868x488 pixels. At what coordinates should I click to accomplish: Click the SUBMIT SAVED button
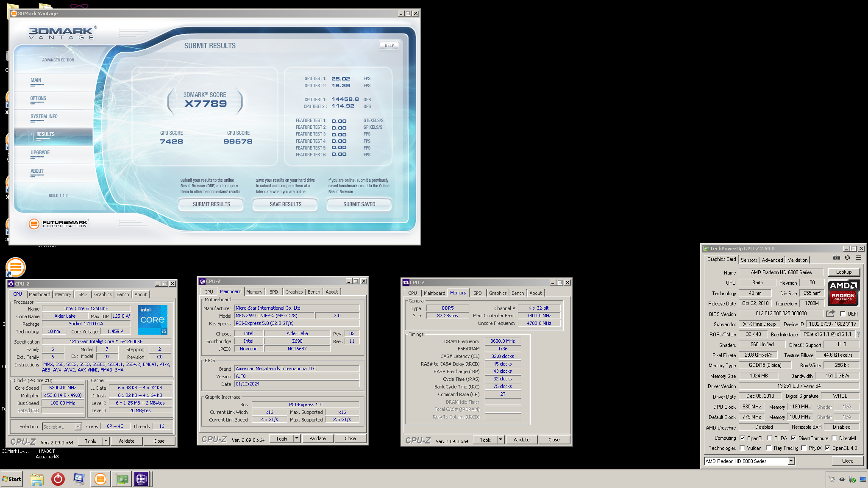coord(359,204)
